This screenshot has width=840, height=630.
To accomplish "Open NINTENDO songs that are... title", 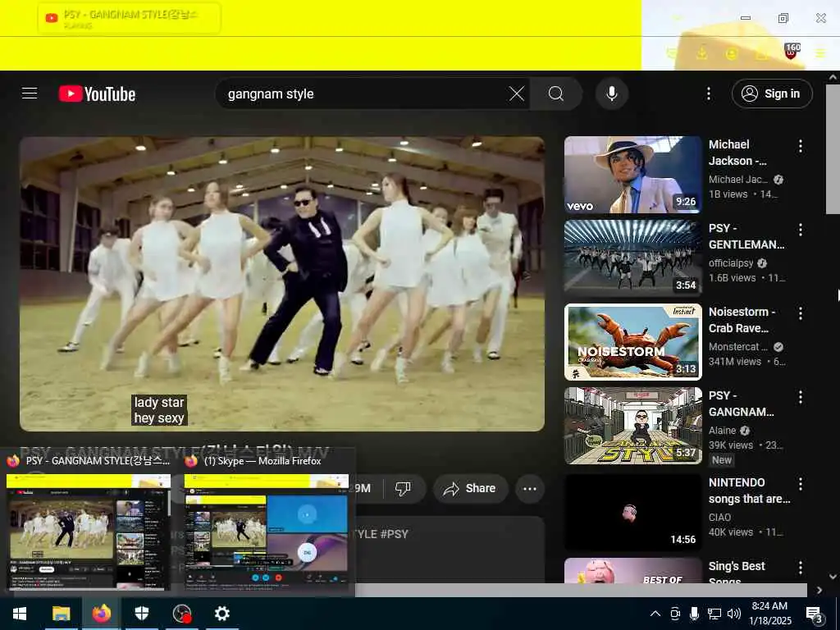I will (x=750, y=491).
